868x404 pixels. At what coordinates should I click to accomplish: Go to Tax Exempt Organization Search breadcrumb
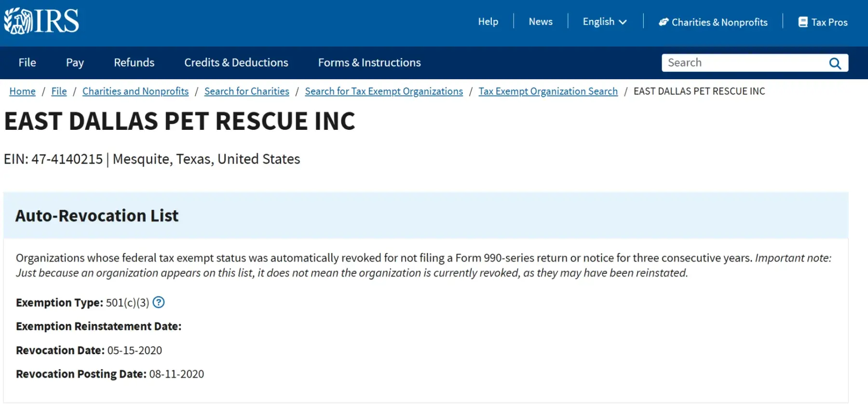point(548,91)
